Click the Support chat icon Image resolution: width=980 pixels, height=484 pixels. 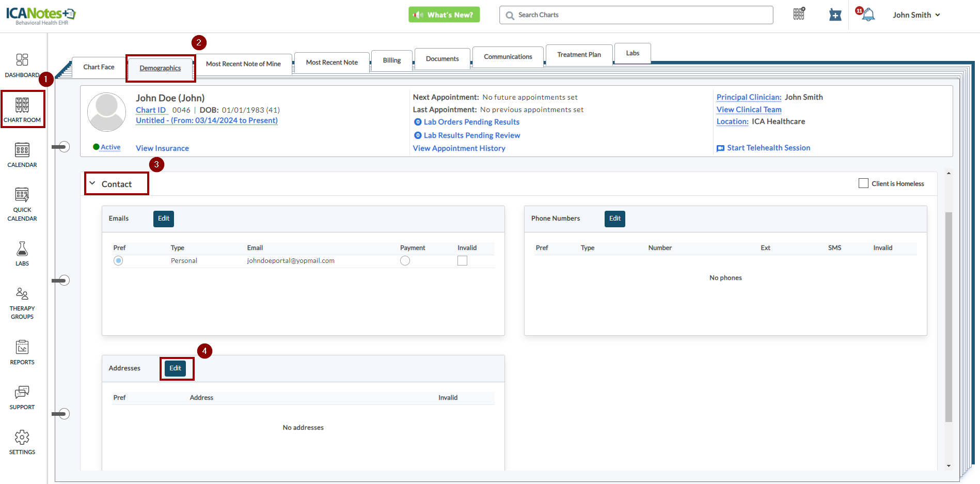(22, 393)
